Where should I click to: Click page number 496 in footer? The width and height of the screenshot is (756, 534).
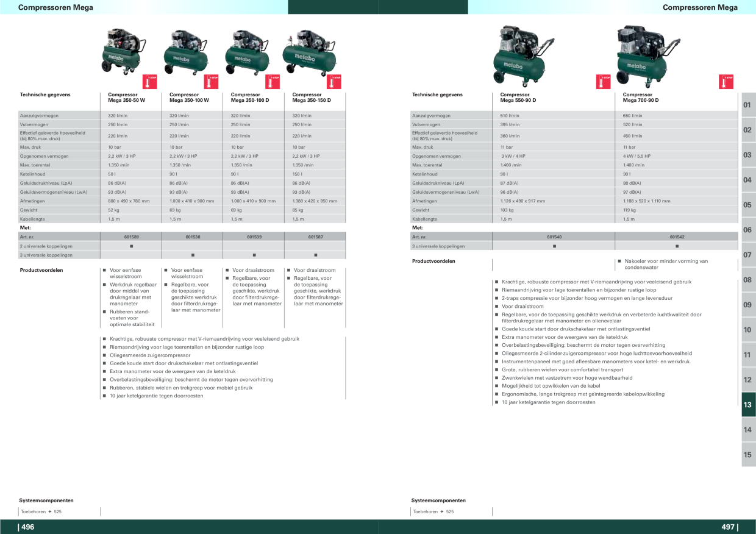click(x=28, y=527)
